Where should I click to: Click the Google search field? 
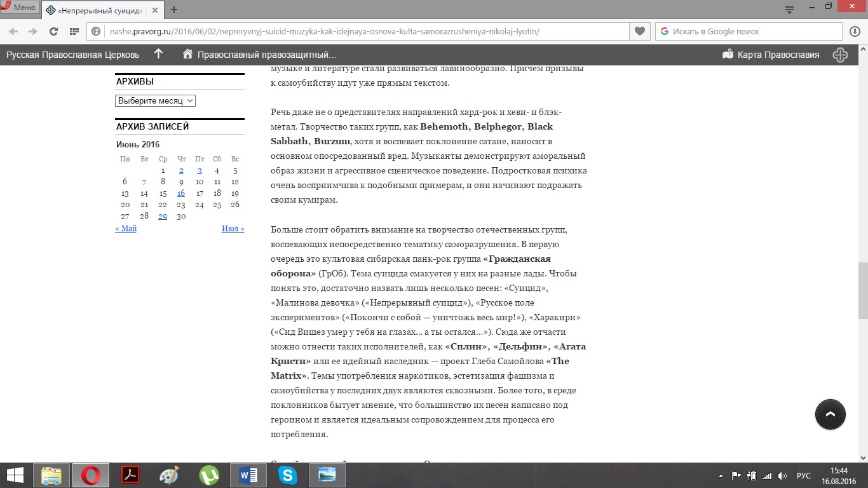pyautogui.click(x=750, y=31)
